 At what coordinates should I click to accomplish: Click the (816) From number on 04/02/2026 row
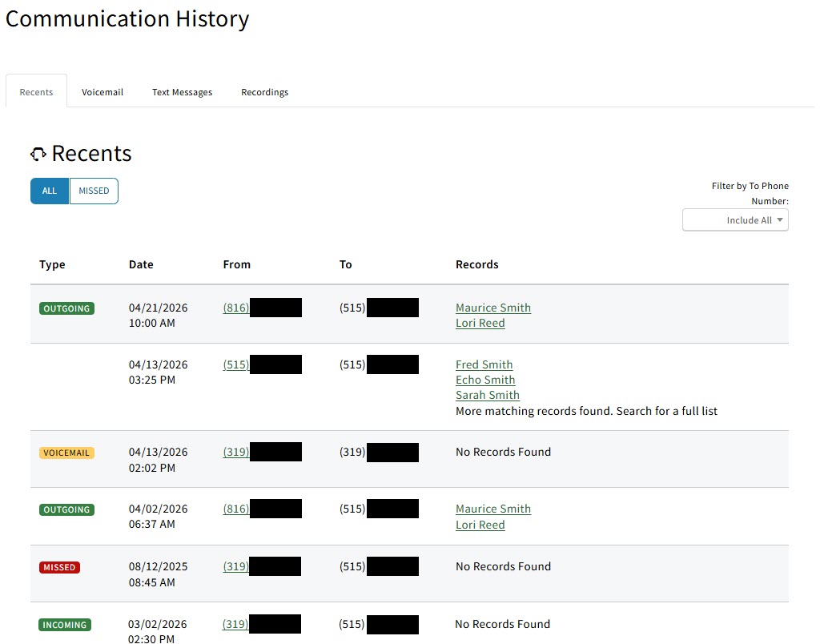pos(236,509)
